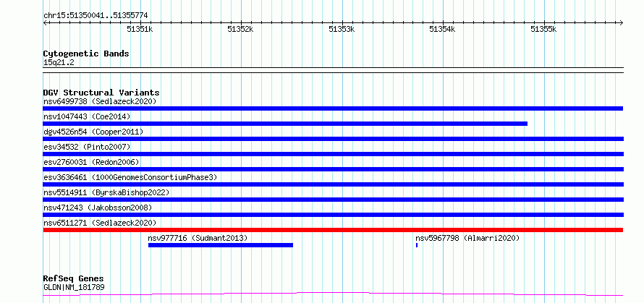
Task: Click the chr15:51350041..51355774 region label
Action: [x=96, y=16]
